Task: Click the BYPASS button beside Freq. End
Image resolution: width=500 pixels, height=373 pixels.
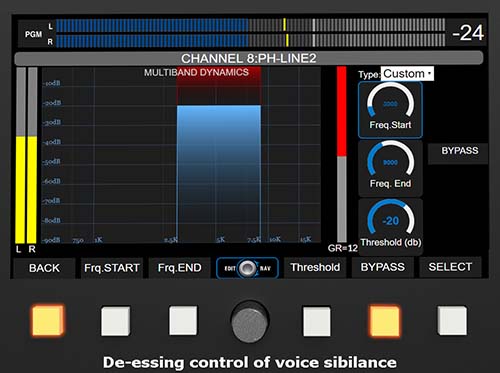Action: coord(459,152)
